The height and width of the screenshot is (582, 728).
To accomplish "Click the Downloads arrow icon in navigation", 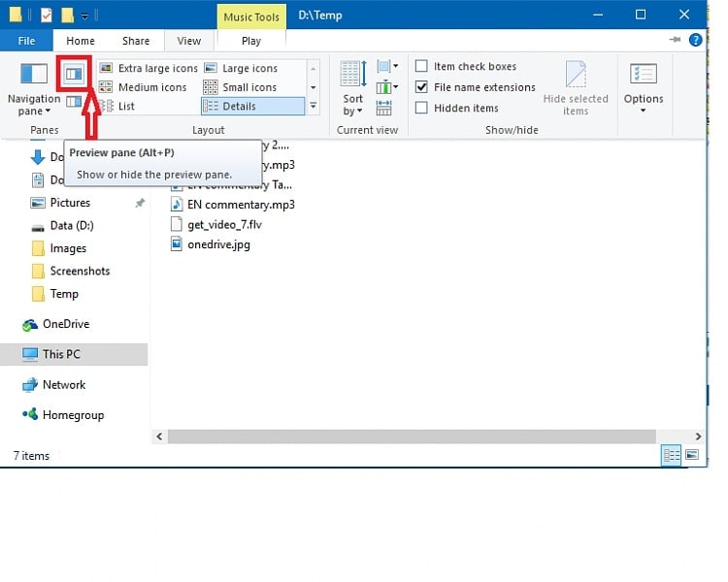I will click(38, 157).
